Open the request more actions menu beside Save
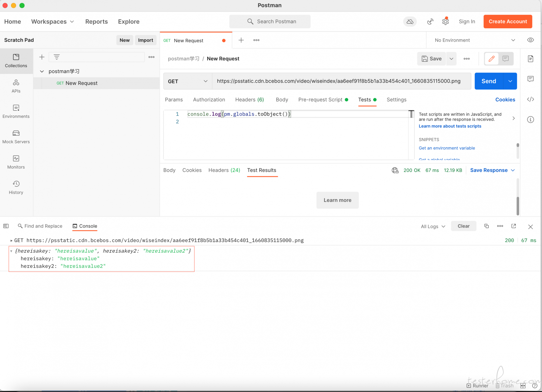Image resolution: width=542 pixels, height=392 pixels. pyautogui.click(x=467, y=59)
